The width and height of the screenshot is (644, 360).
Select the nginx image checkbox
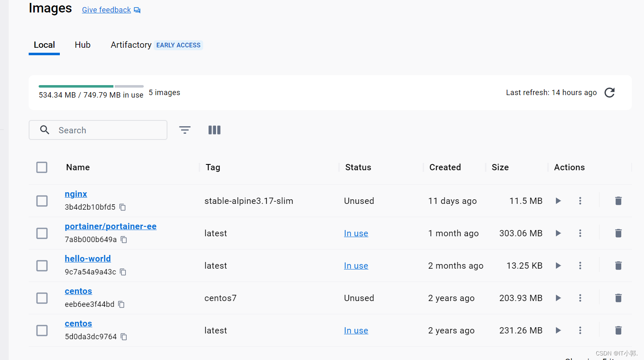(x=42, y=201)
